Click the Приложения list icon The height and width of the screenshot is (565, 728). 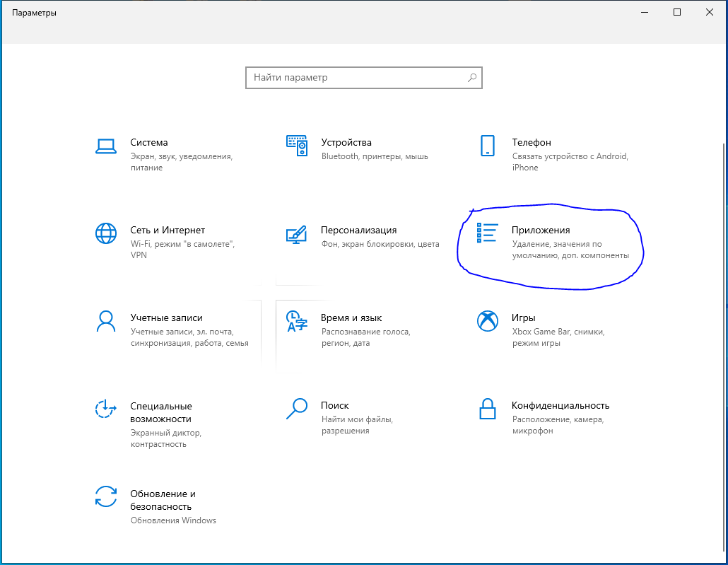click(488, 233)
